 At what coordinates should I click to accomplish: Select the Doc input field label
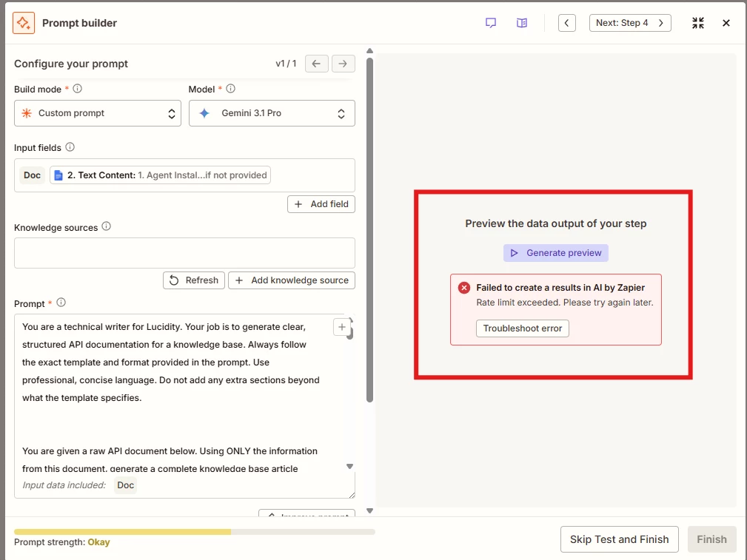coord(33,175)
